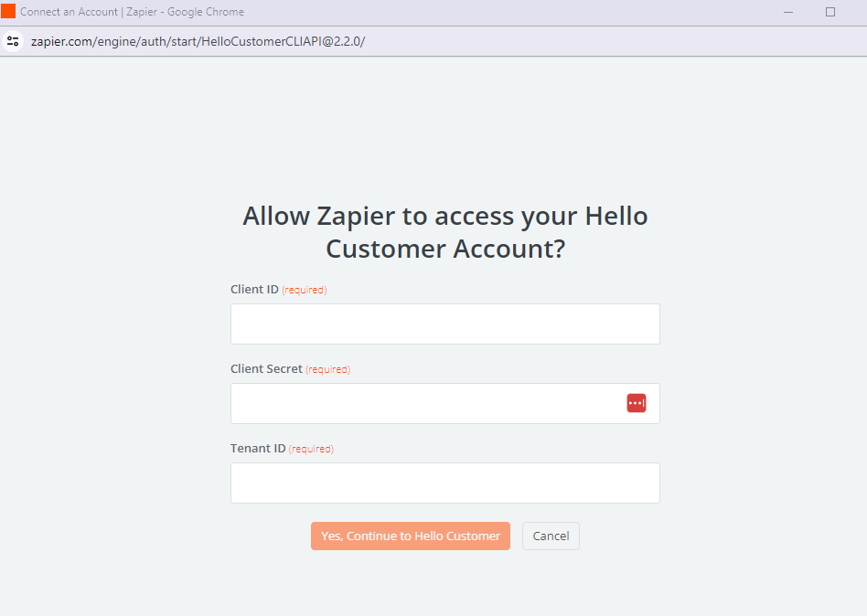Click the red password manager icon

(x=636, y=403)
